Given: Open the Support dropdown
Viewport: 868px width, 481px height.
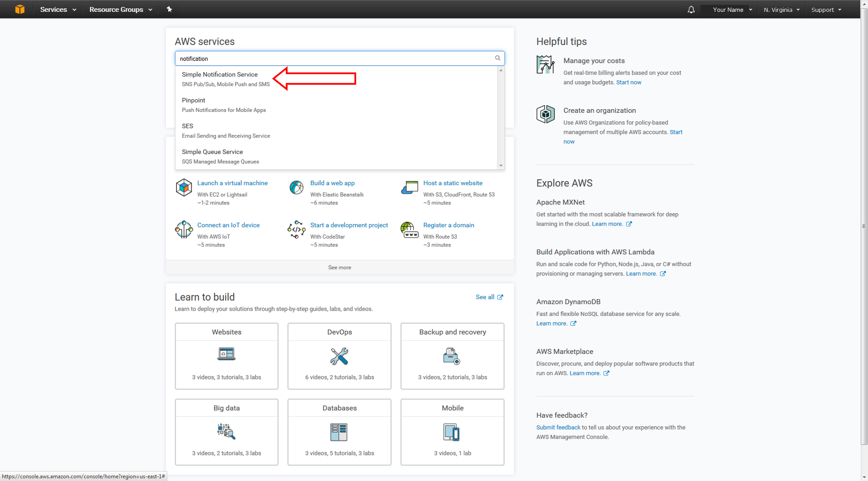Looking at the screenshot, I should [x=826, y=10].
